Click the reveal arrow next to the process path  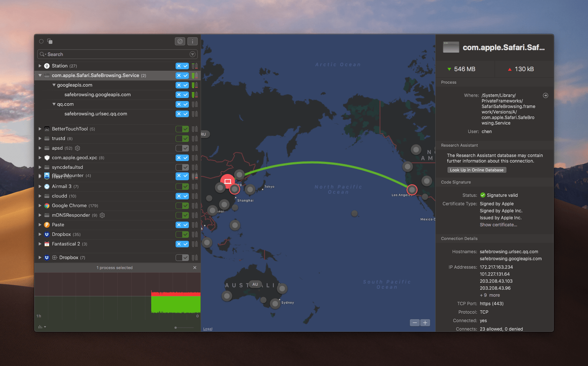pos(546,95)
